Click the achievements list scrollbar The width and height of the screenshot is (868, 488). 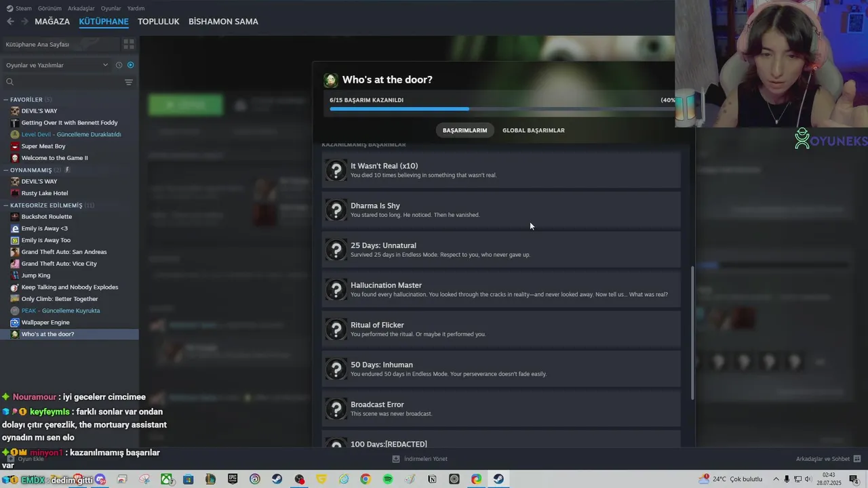pos(692,332)
